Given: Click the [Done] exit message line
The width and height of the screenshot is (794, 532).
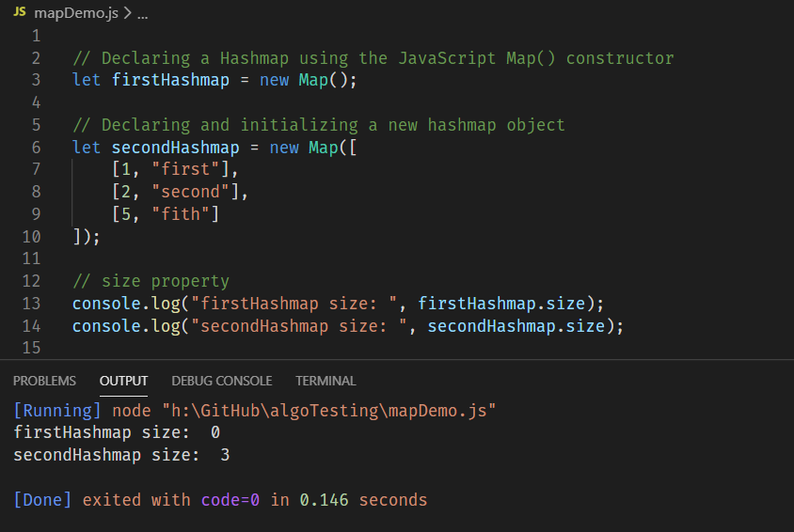Looking at the screenshot, I should pos(220,500).
